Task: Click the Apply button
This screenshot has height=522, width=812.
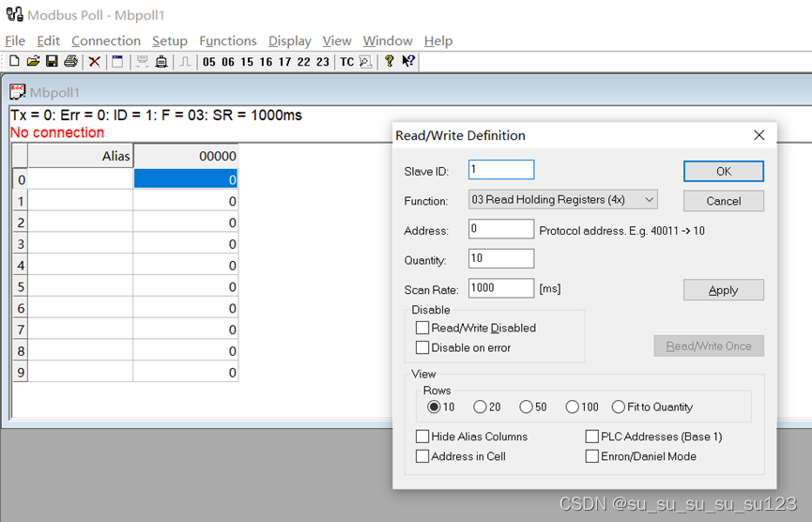Action: tap(724, 290)
